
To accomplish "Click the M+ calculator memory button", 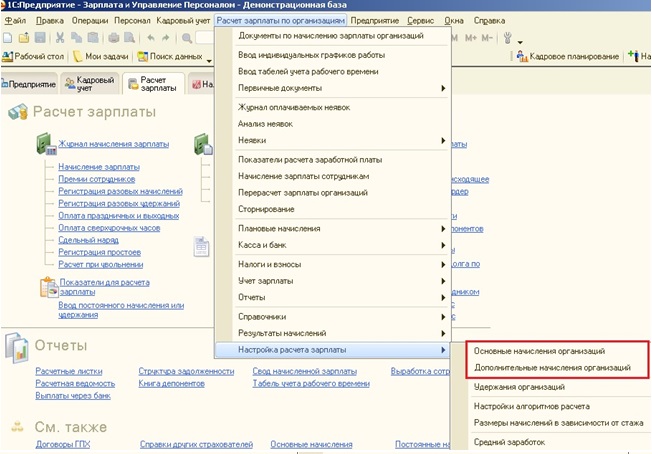I will 471,38.
